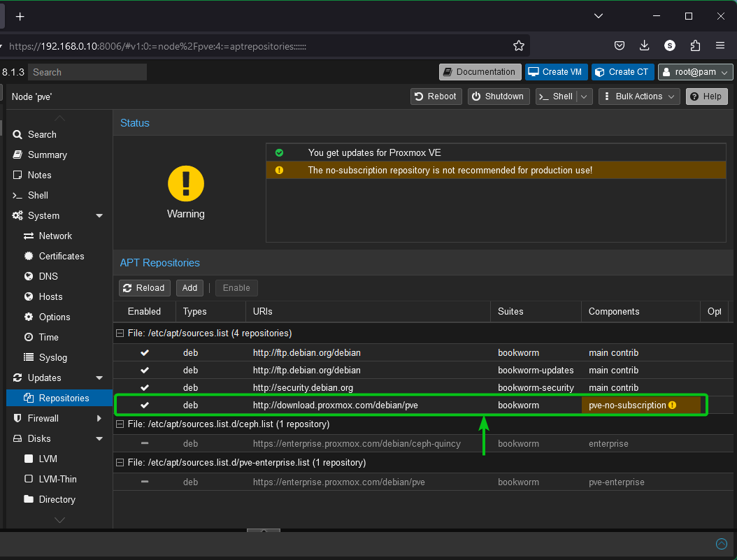
Task: Click the Proxmox Search input field
Action: (87, 72)
